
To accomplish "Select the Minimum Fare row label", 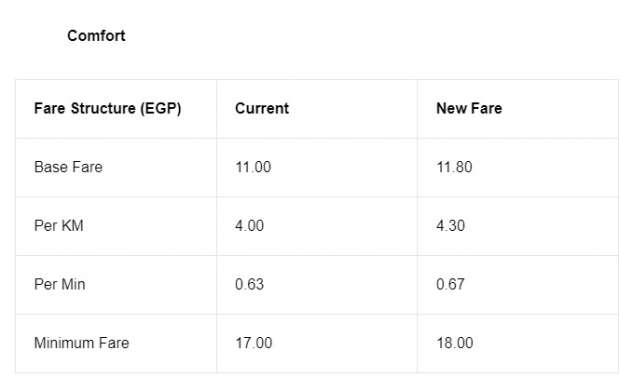I will (x=81, y=343).
